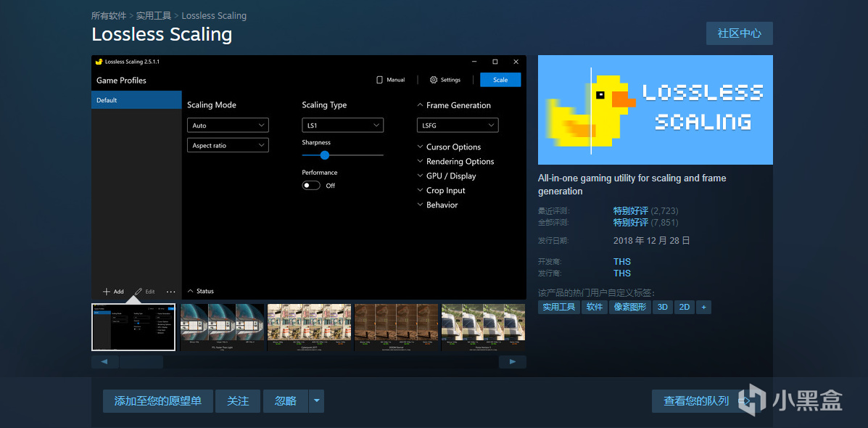The image size is (868, 428).
Task: Open the wishlist dropdown arrow button
Action: 316,401
